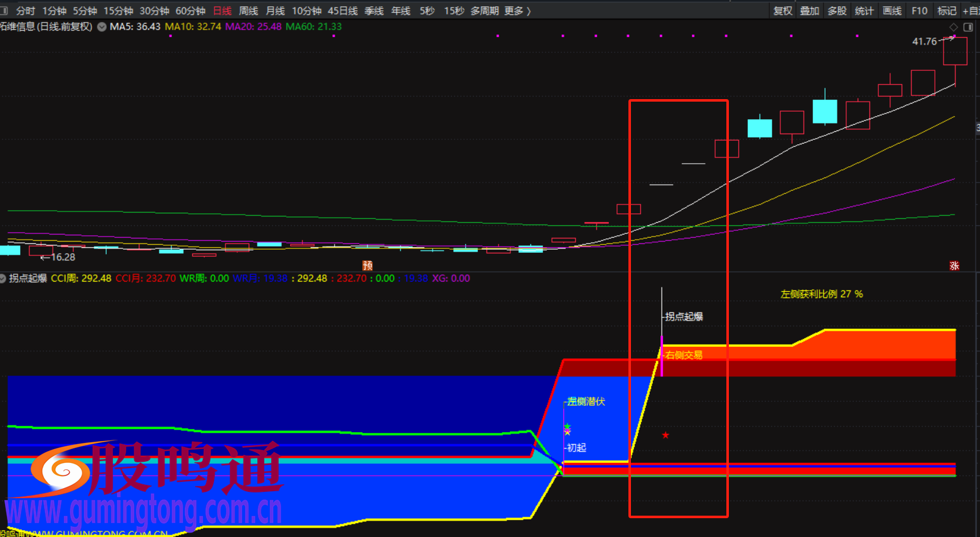This screenshot has width=980, height=537.
Task: Click the red 涨 marker icon
Action: (954, 265)
